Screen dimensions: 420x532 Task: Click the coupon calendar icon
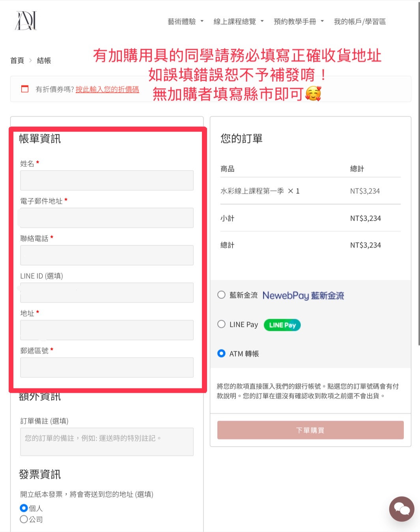25,89
